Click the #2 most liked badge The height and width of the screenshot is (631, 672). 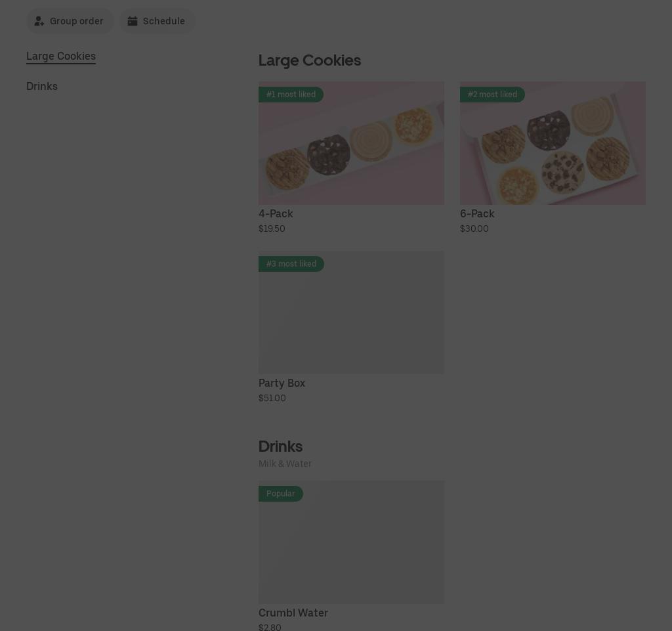coord(492,95)
